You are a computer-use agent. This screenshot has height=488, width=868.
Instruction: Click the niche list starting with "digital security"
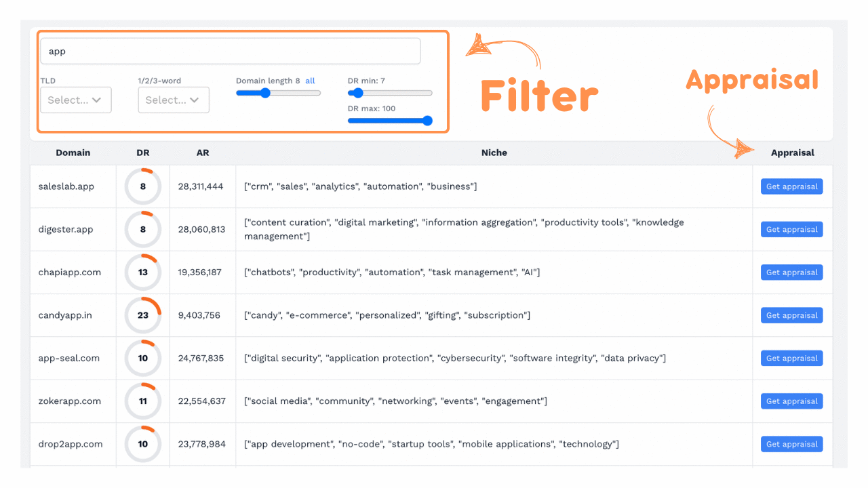click(455, 358)
